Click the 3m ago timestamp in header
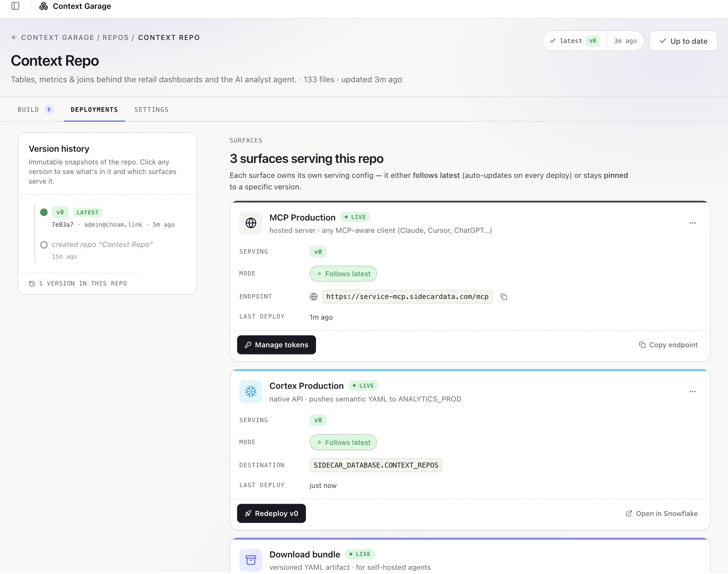Screen dimensions: 728x574 tap(625, 41)
